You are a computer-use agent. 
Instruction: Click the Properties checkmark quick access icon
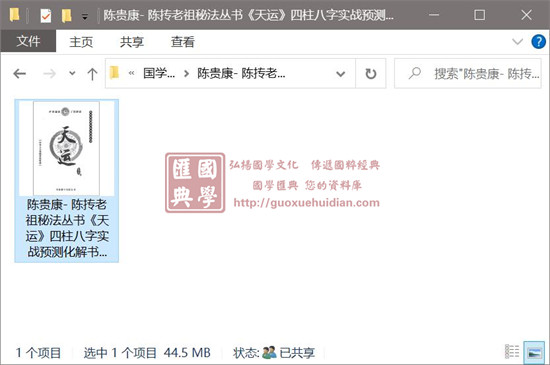pyautogui.click(x=46, y=15)
